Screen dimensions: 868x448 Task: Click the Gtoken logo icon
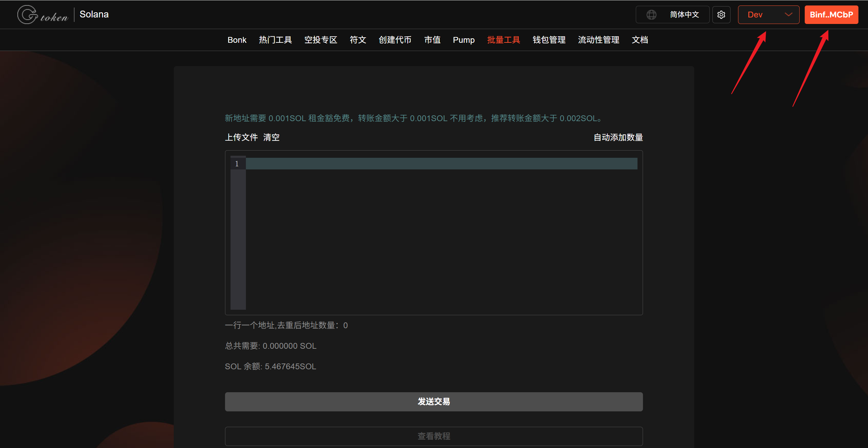[x=27, y=15]
